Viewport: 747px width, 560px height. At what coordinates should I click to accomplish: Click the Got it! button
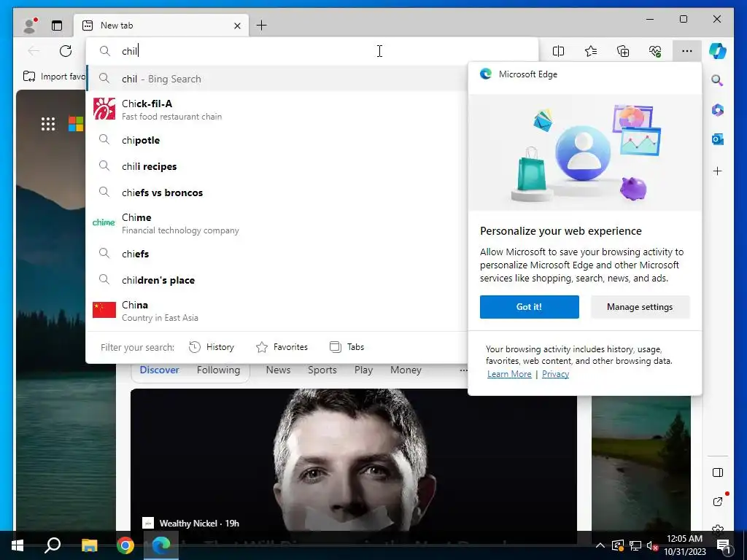(x=530, y=307)
